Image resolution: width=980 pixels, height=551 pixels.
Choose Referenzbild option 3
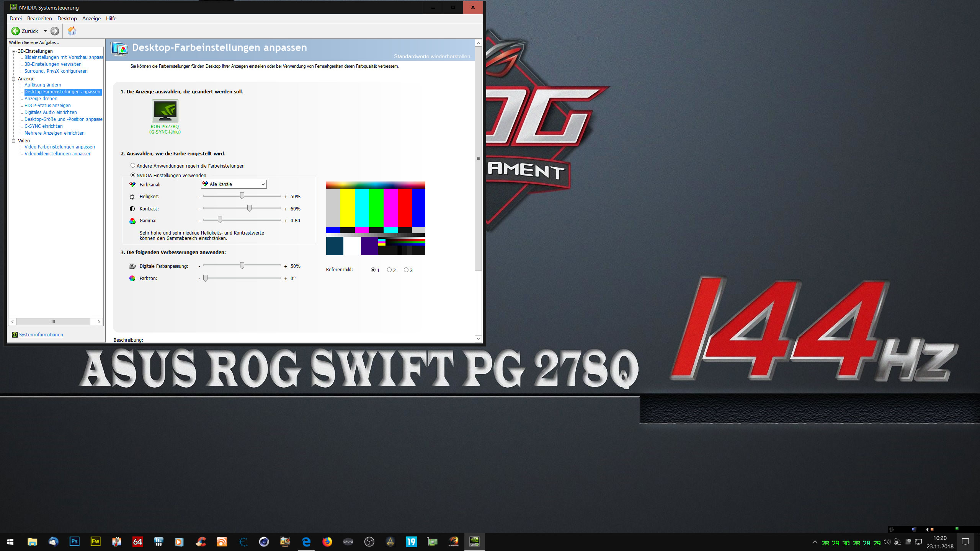coord(406,270)
